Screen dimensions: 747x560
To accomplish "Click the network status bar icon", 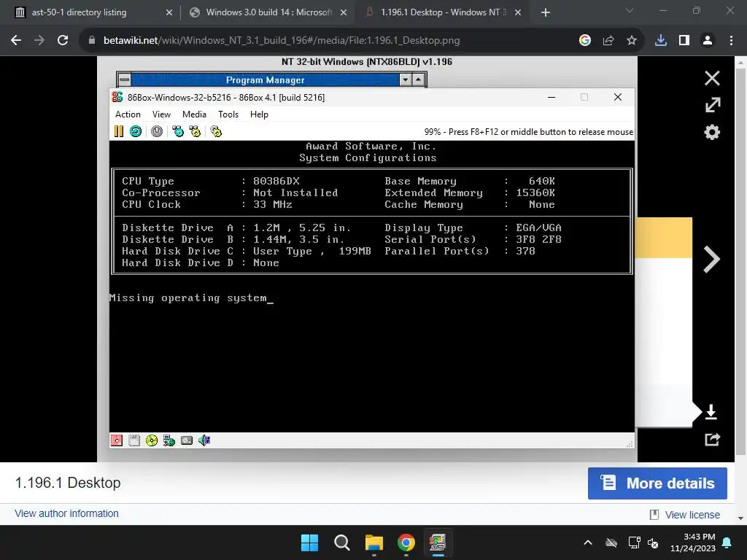I will tap(169, 440).
